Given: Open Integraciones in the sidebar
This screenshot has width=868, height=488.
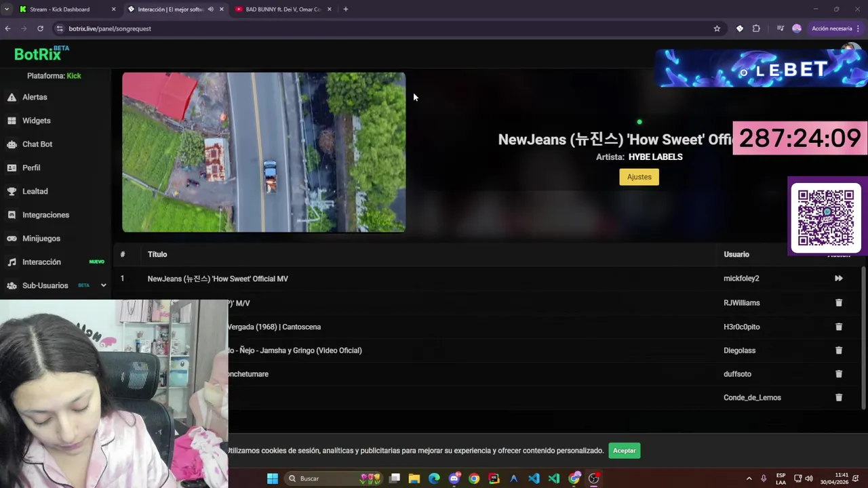Looking at the screenshot, I should click(x=45, y=215).
